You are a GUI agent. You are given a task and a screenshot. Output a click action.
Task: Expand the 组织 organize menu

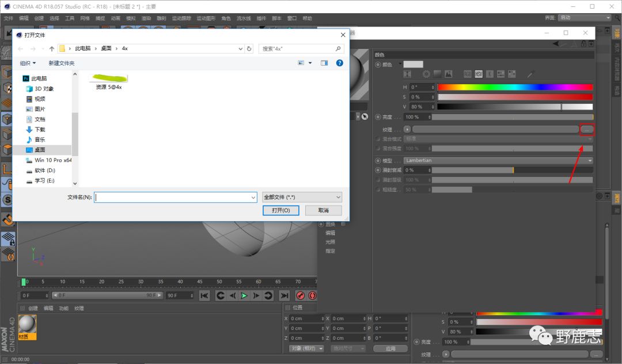click(28, 63)
